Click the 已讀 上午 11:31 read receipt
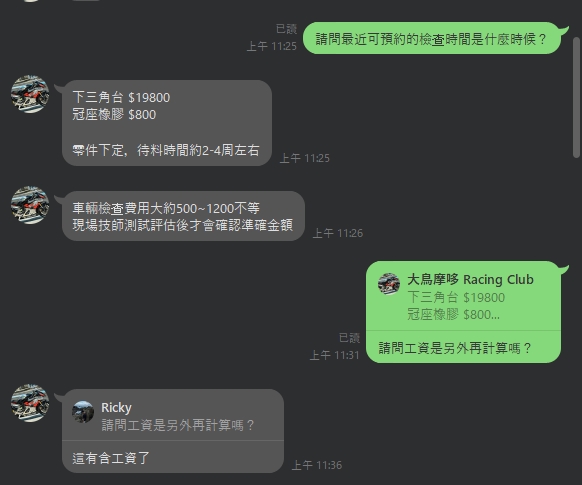This screenshot has height=485, width=582. (335, 346)
